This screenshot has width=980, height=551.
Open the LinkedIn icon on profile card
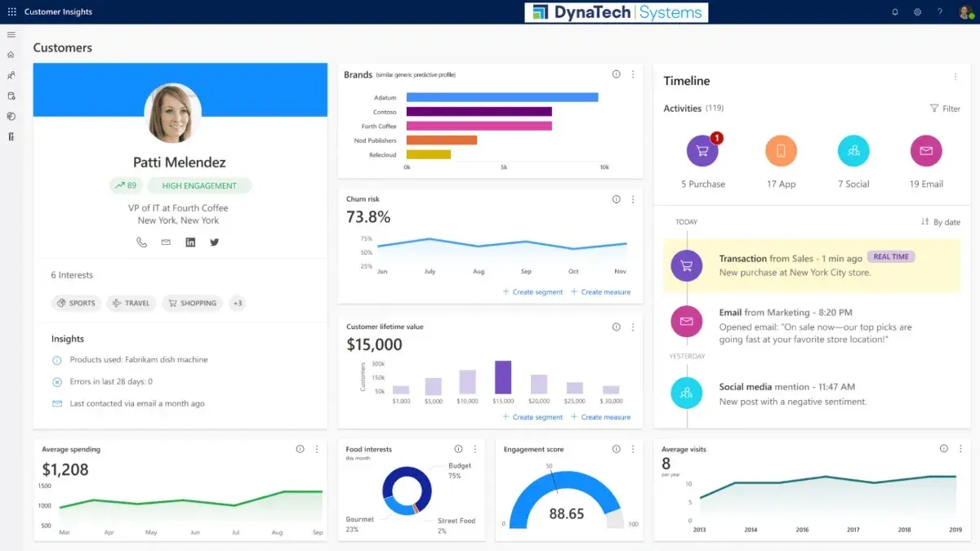pyautogui.click(x=190, y=242)
